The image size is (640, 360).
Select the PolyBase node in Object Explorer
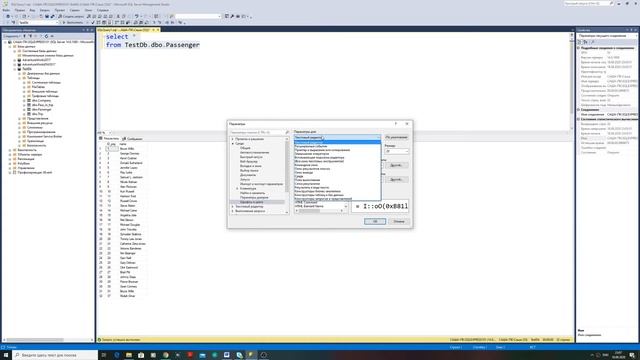23,163
